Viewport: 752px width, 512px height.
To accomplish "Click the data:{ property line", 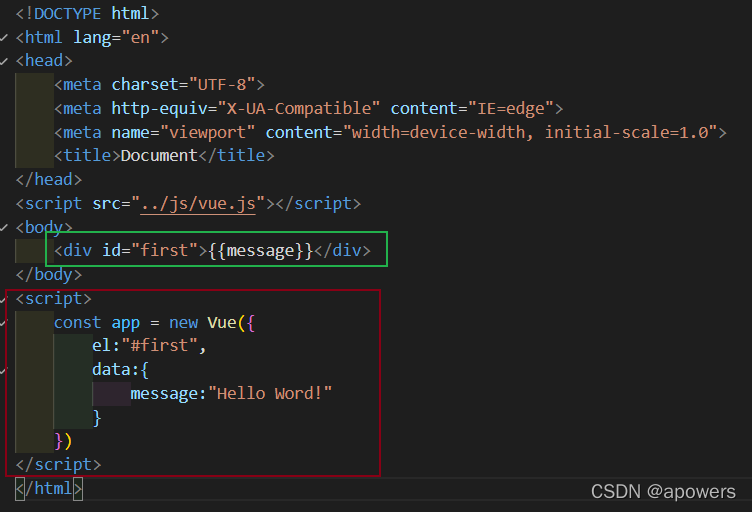I will coord(120,370).
